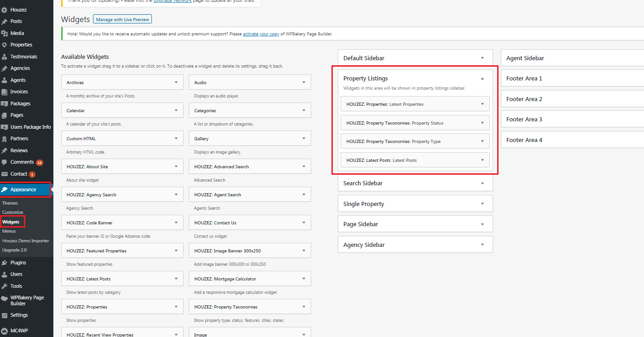Screen dimensions: 644x337
Task: Click Manage with Live Preview button
Action: click(x=122, y=19)
